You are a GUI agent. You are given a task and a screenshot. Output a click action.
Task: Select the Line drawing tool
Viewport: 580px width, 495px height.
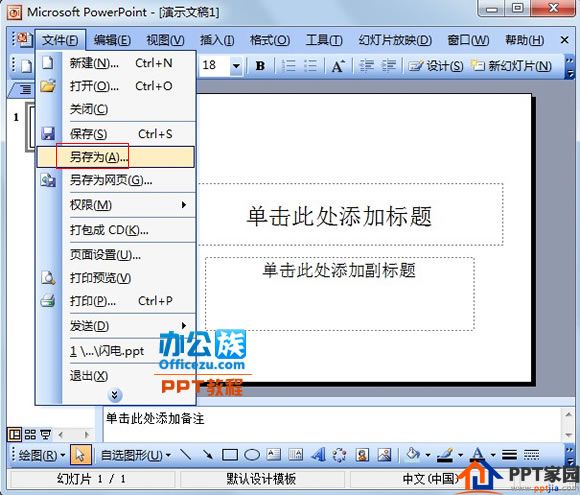click(x=185, y=455)
